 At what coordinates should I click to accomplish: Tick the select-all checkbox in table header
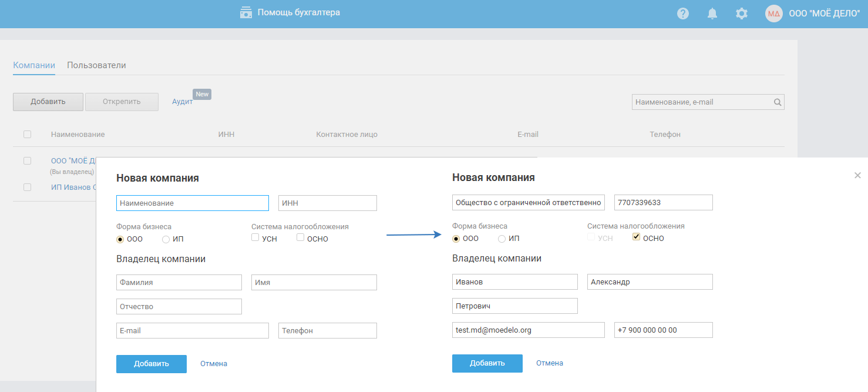27,135
